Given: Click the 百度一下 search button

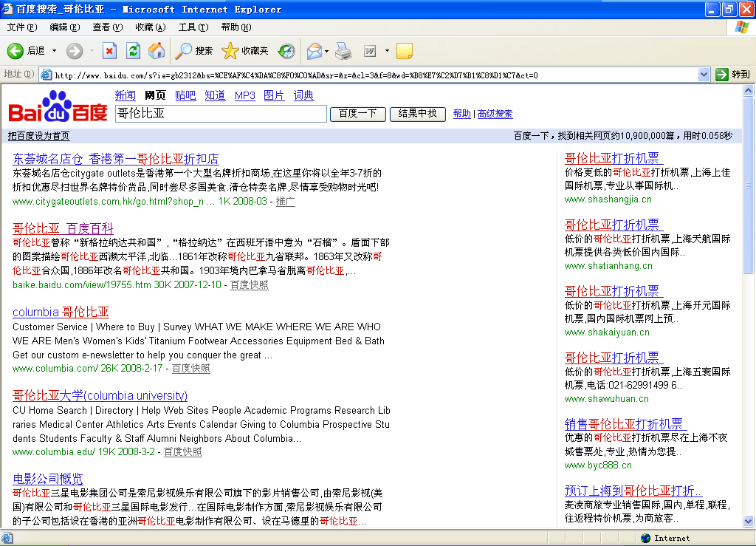Looking at the screenshot, I should click(x=358, y=114).
